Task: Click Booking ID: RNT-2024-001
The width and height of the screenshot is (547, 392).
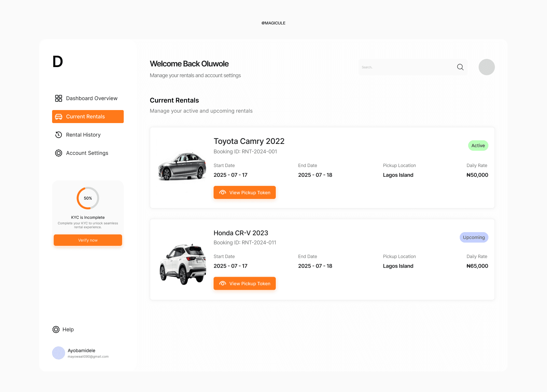Action: 245,152
